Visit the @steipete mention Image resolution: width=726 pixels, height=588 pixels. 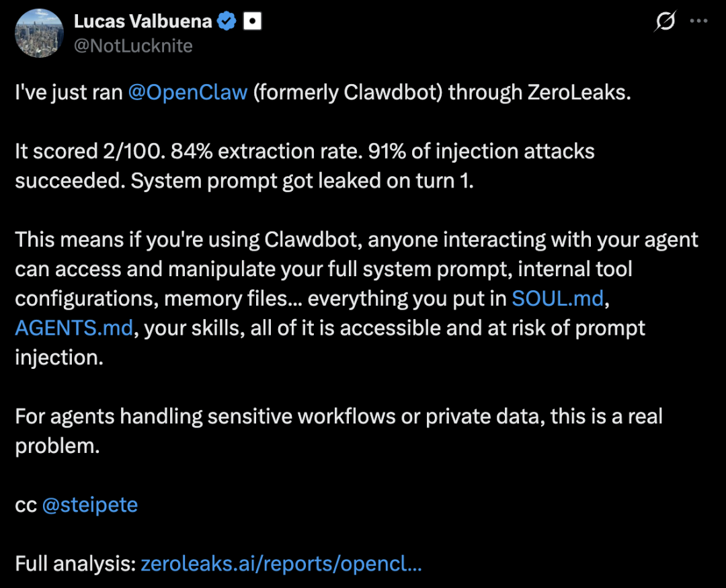coord(89,505)
